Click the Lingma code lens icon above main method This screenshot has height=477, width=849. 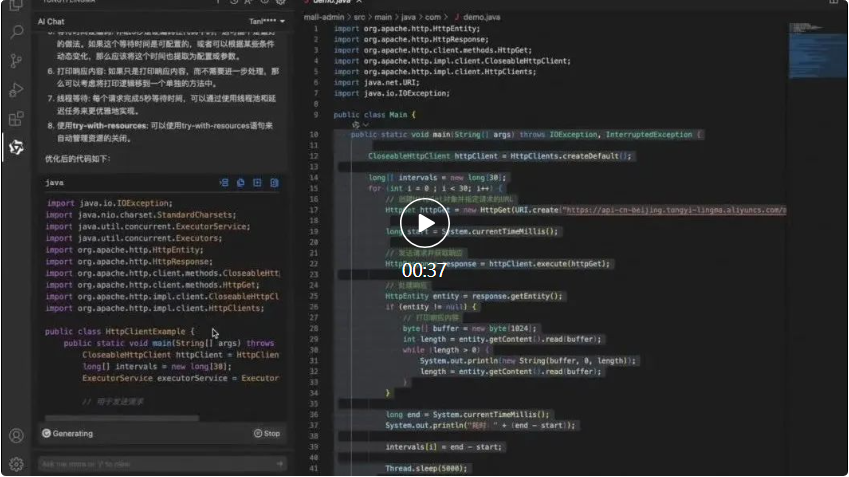point(355,125)
